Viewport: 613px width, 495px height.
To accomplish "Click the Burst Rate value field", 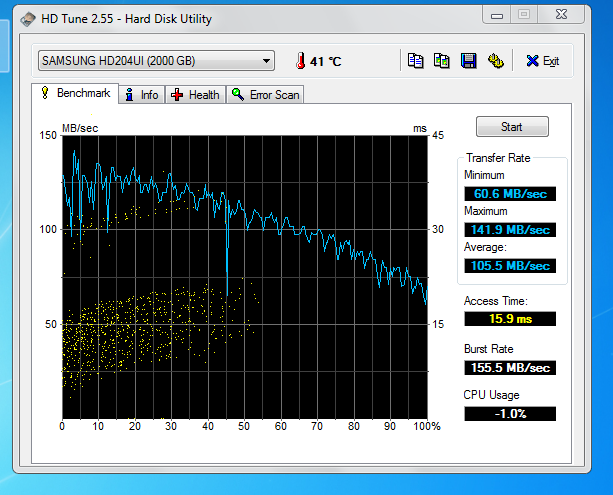I will (x=509, y=367).
